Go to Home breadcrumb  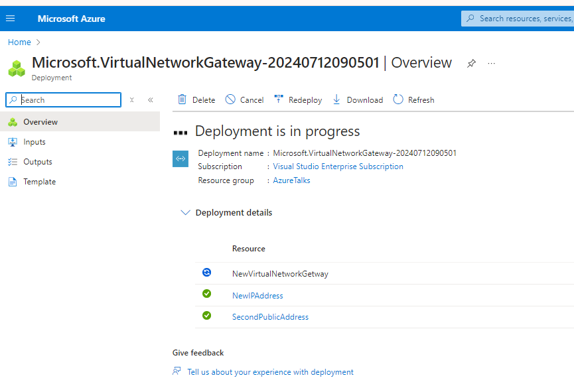click(x=19, y=42)
